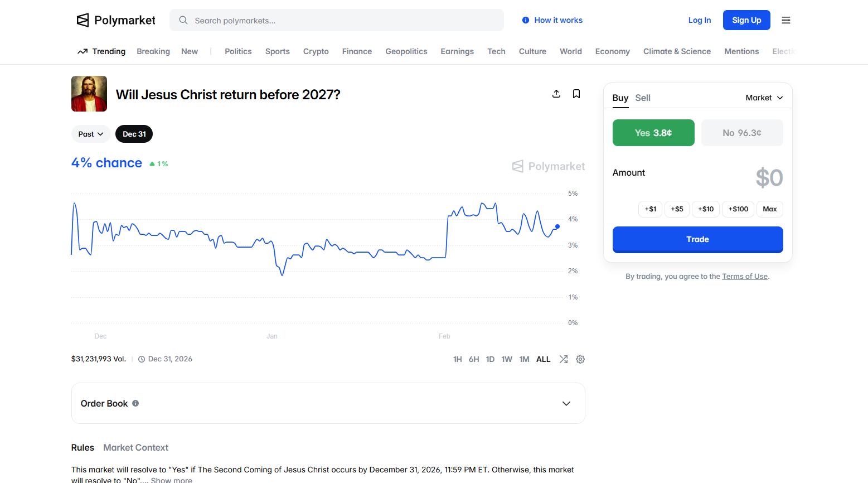Go to the Crypto category
This screenshot has height=483, width=868.
pyautogui.click(x=316, y=51)
